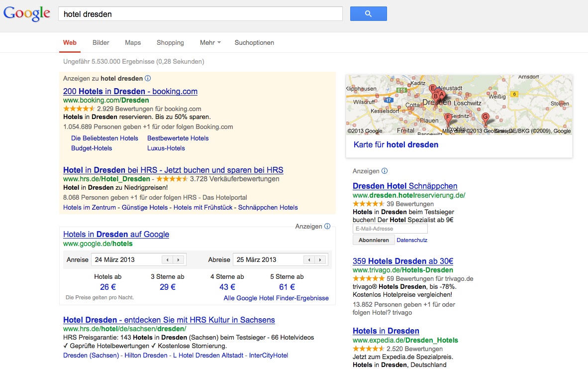The height and width of the screenshot is (369, 588).
Task: Switch to the Maps tab
Action: tap(133, 42)
